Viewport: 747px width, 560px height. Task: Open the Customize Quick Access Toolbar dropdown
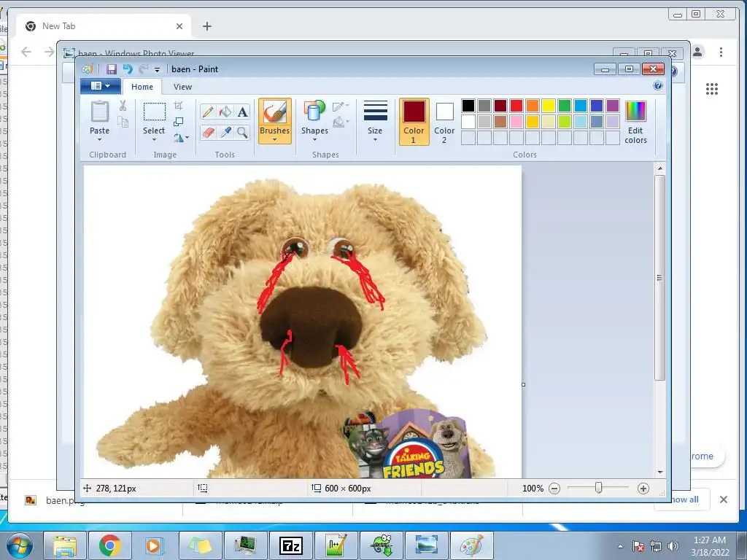click(158, 69)
